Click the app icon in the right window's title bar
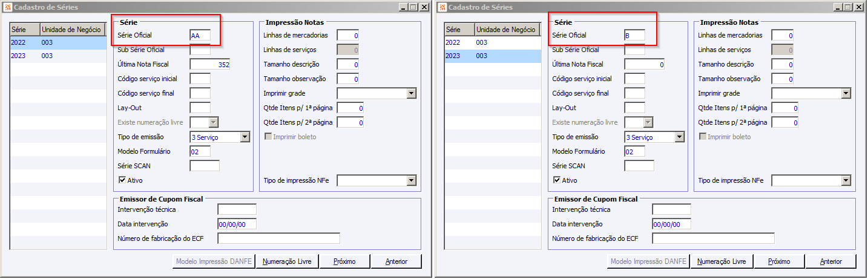This screenshot has height=279, width=868. point(441,7)
